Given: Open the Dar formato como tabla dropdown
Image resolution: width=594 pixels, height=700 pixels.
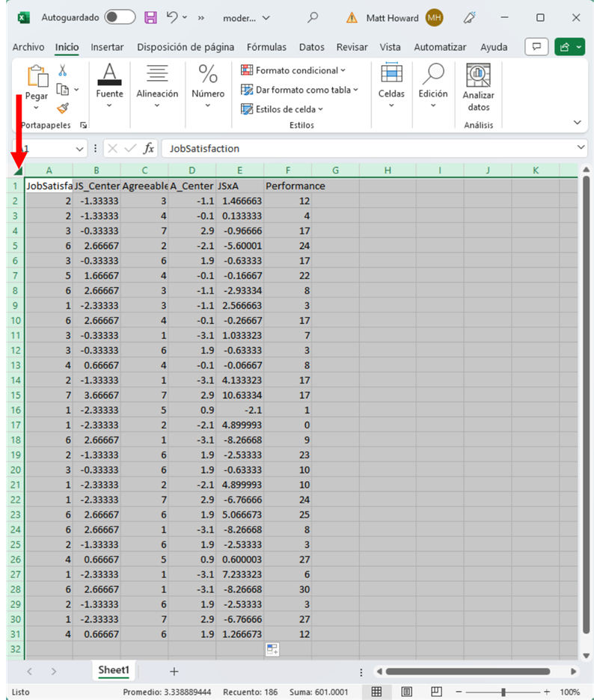Looking at the screenshot, I should point(299,90).
